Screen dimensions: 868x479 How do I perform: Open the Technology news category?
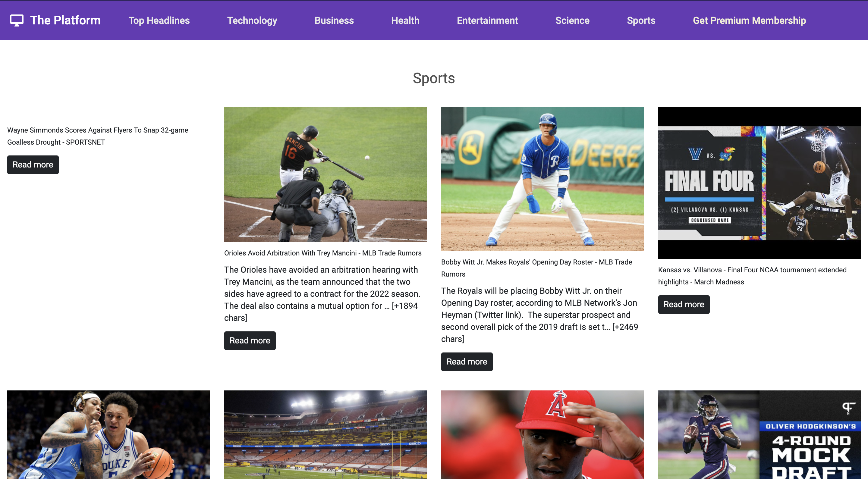(252, 20)
